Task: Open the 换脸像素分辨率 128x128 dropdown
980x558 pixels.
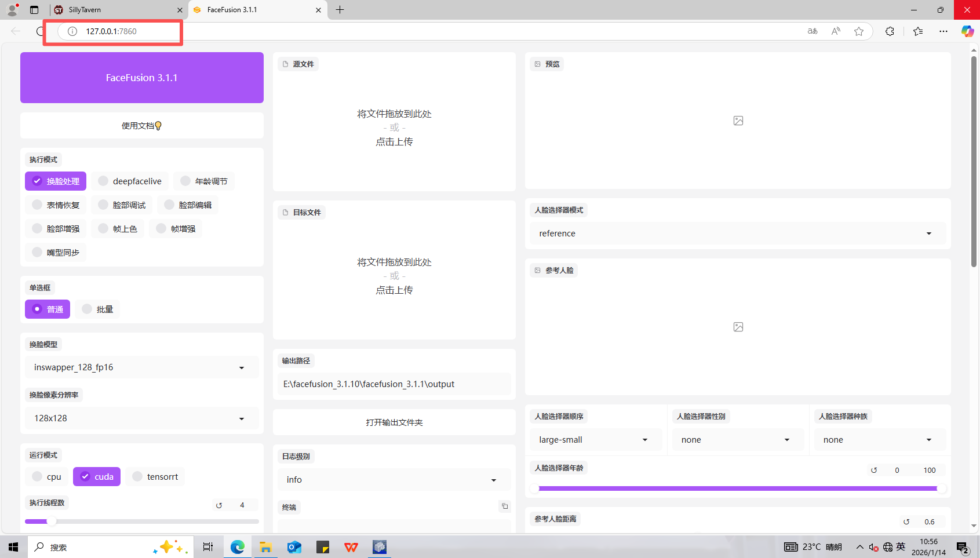Action: tap(142, 418)
